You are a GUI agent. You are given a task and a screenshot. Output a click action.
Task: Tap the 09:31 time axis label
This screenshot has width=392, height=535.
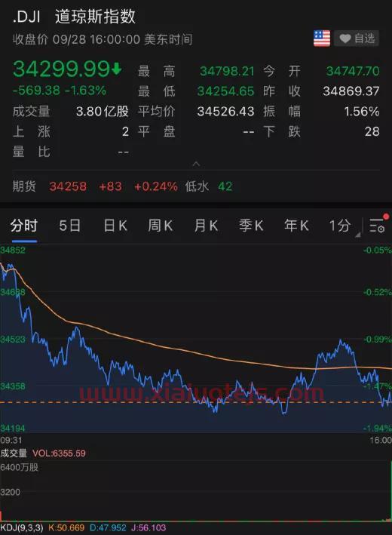click(11, 440)
